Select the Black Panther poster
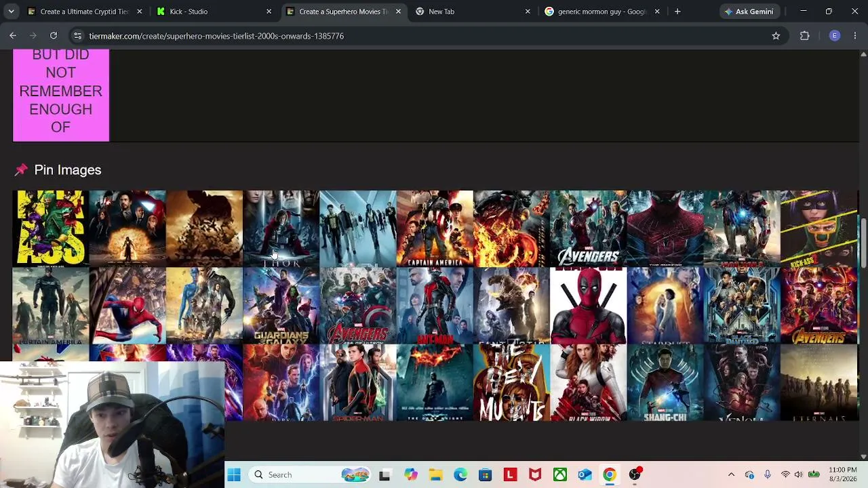The height and width of the screenshot is (488, 868). (x=742, y=306)
